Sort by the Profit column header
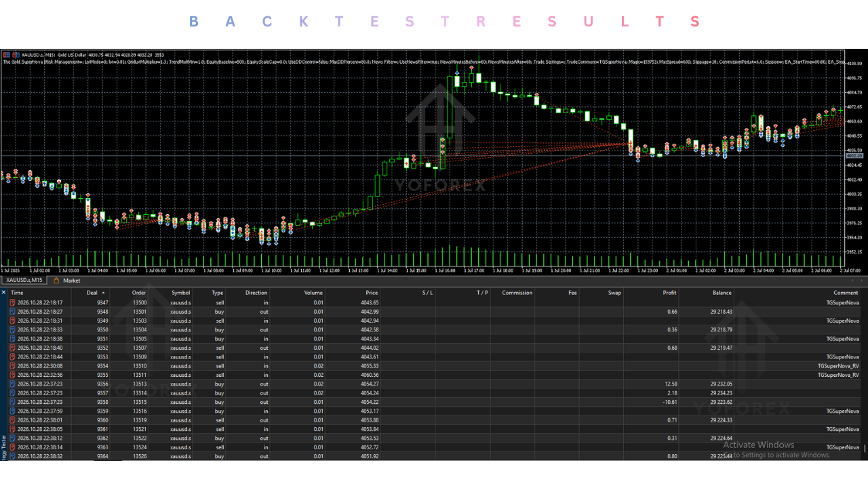868x488 pixels. (669, 293)
